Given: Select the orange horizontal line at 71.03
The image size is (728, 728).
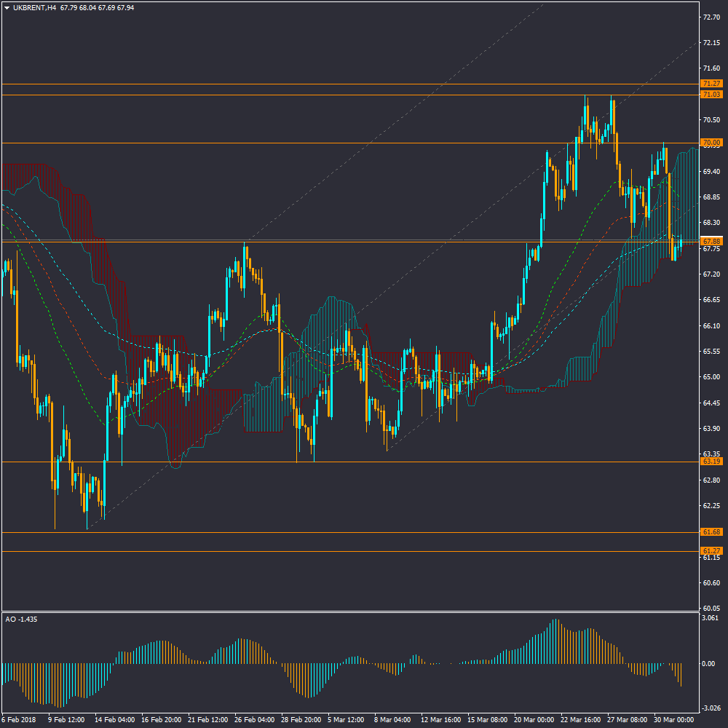Looking at the screenshot, I should point(291,95).
